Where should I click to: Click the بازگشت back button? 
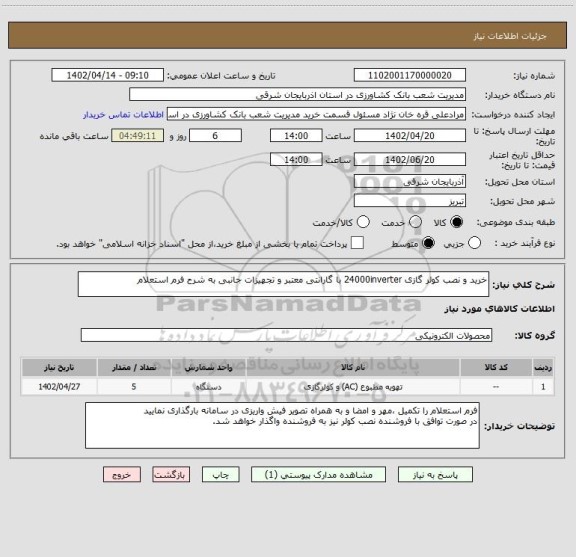point(171,475)
